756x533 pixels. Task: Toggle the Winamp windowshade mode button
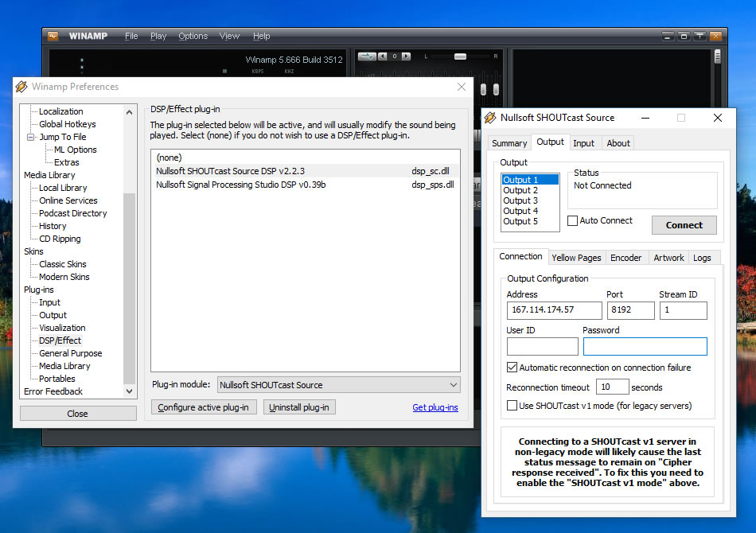[699, 36]
